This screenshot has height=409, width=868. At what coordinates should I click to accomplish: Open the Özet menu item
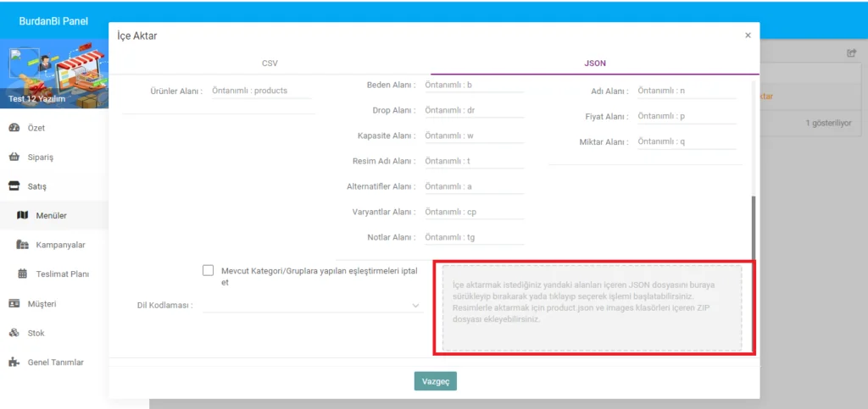point(54,128)
